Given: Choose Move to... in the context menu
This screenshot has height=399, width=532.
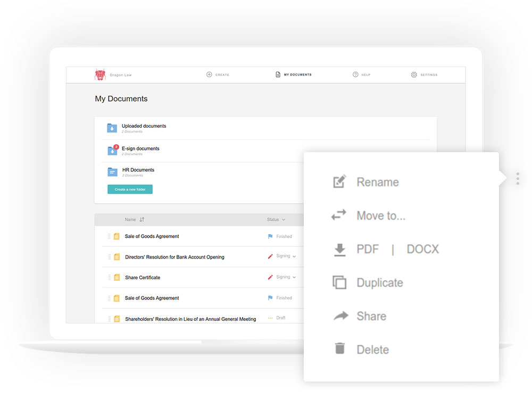Looking at the screenshot, I should 380,215.
